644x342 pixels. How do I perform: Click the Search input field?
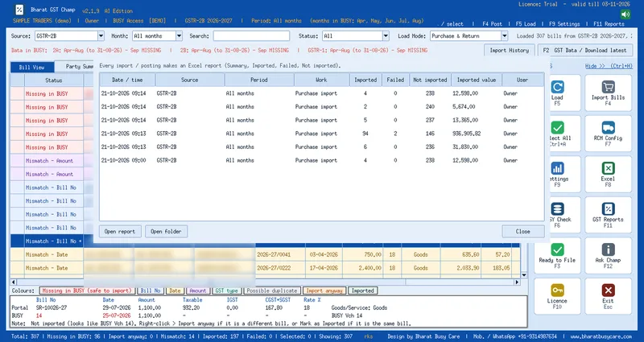[x=251, y=36]
